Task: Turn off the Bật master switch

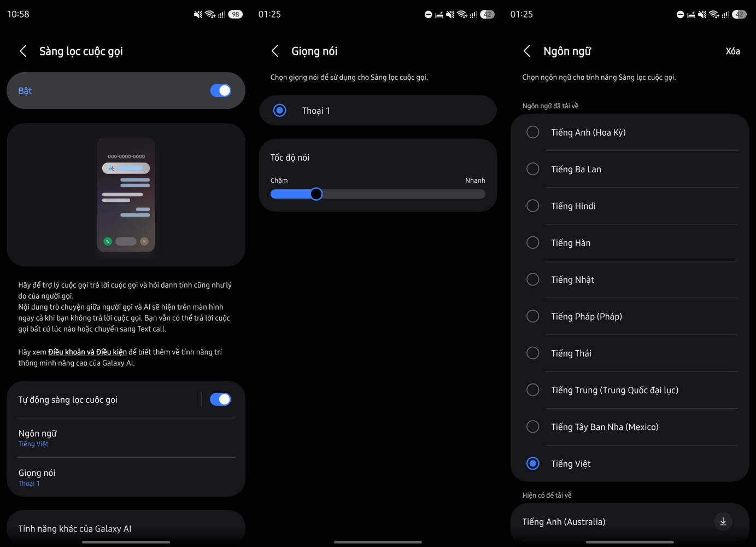Action: pyautogui.click(x=221, y=91)
